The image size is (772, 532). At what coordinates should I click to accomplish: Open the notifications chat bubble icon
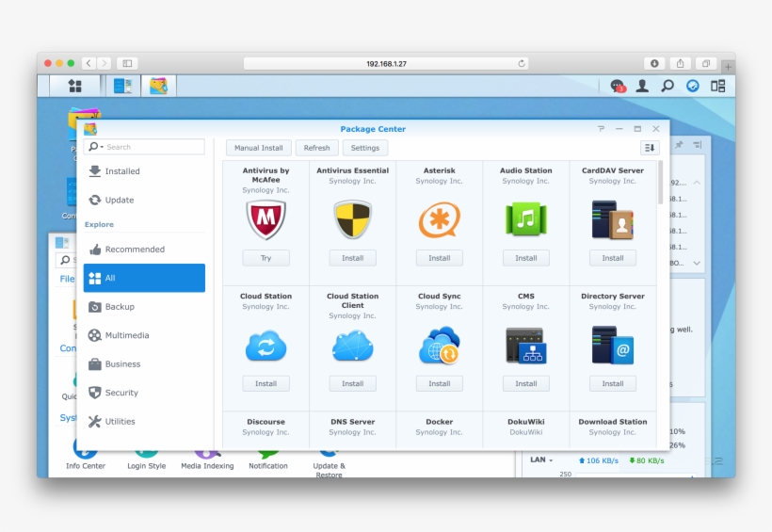618,86
